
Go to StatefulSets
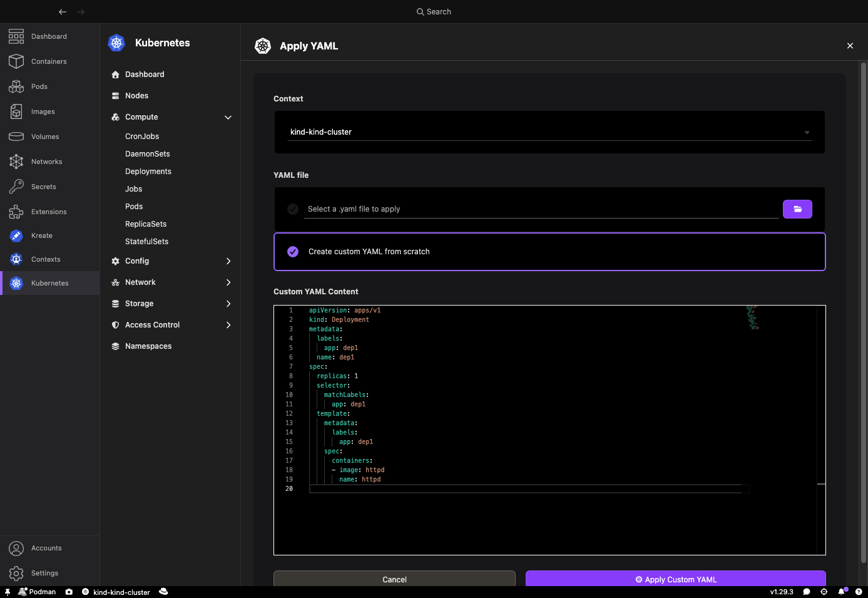(147, 242)
